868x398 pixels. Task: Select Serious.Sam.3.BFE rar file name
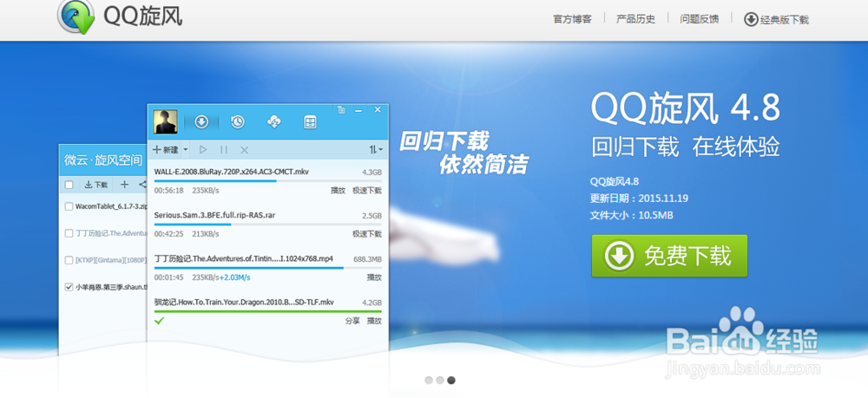click(214, 215)
